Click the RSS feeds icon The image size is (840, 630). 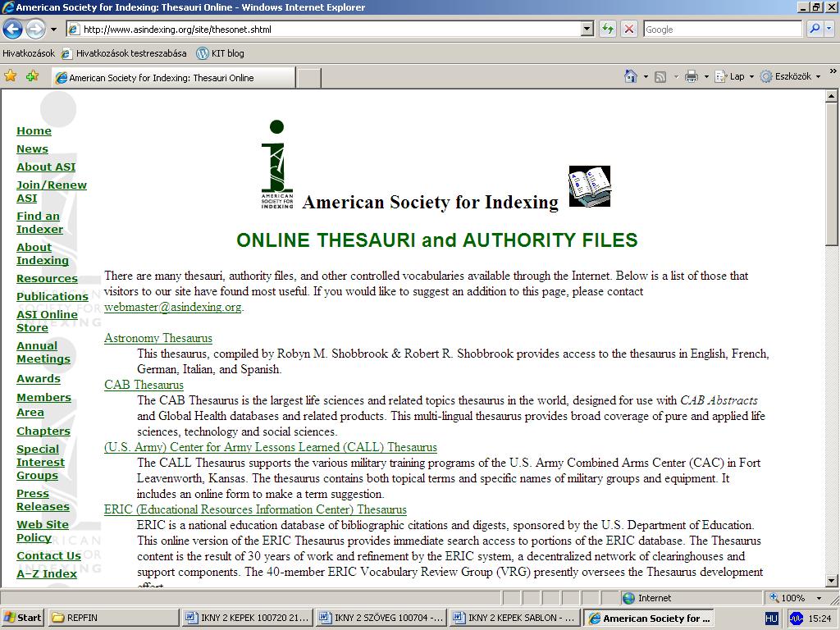tap(660, 76)
